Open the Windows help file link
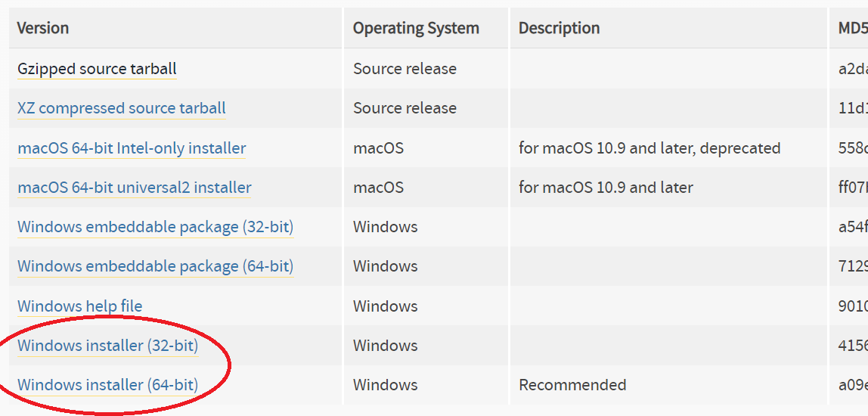This screenshot has height=416, width=868. coord(79,306)
